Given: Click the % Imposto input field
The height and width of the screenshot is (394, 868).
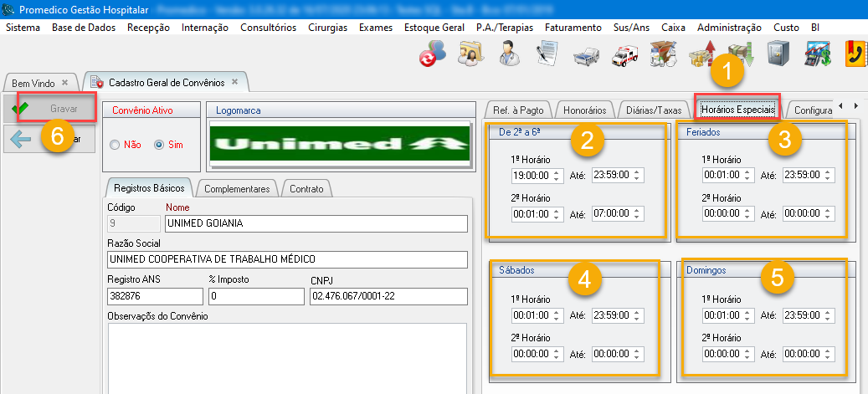Looking at the screenshot, I should 256,296.
